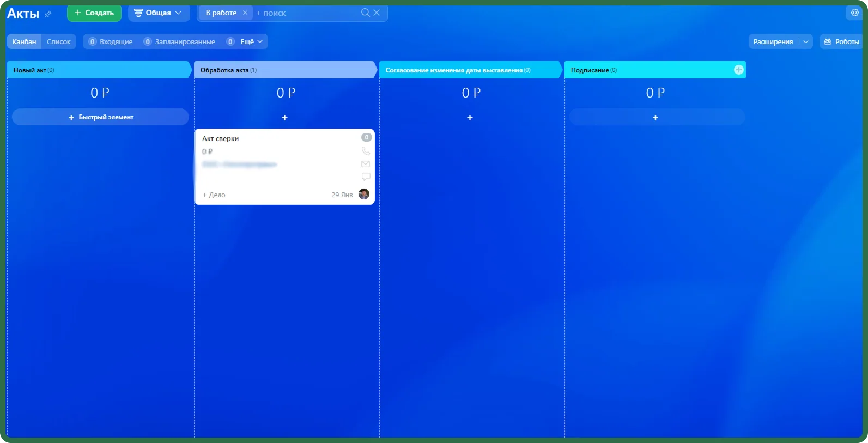Click the Подписание stage header text
Image resolution: width=868 pixels, height=443 pixels.
pyautogui.click(x=590, y=70)
